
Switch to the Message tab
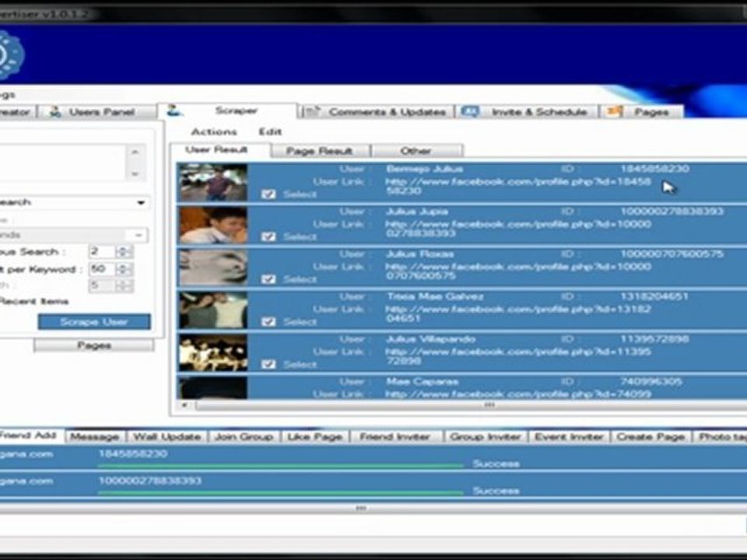(95, 436)
